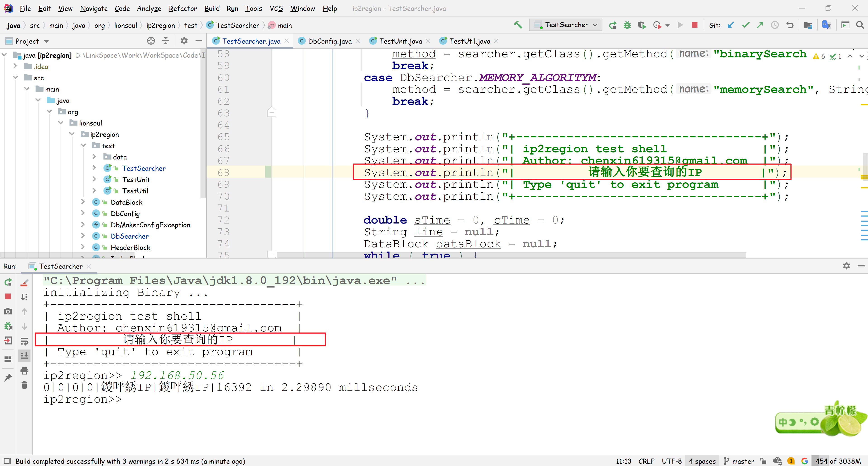Take a thread dump with the camera icon
Image resolution: width=868 pixels, height=466 pixels.
tap(8, 311)
